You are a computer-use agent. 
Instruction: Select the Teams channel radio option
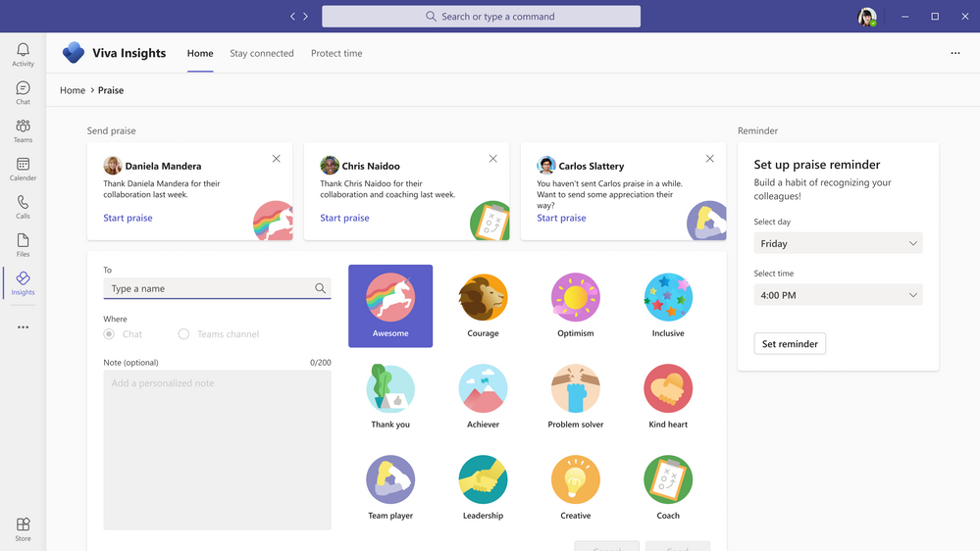point(183,334)
